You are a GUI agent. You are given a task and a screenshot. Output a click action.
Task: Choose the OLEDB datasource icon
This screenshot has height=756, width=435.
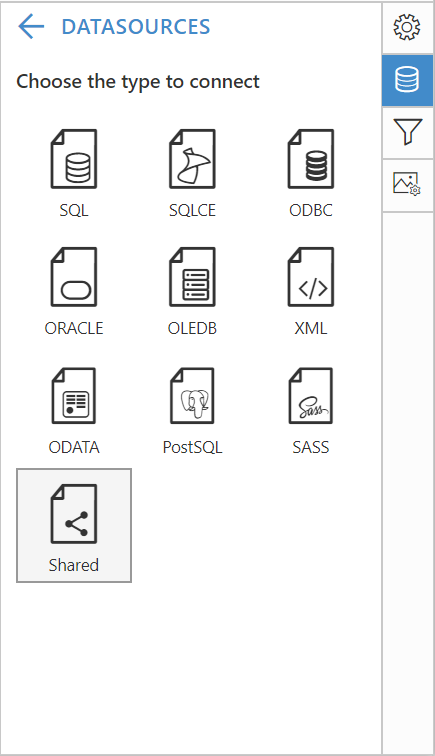click(x=192, y=277)
